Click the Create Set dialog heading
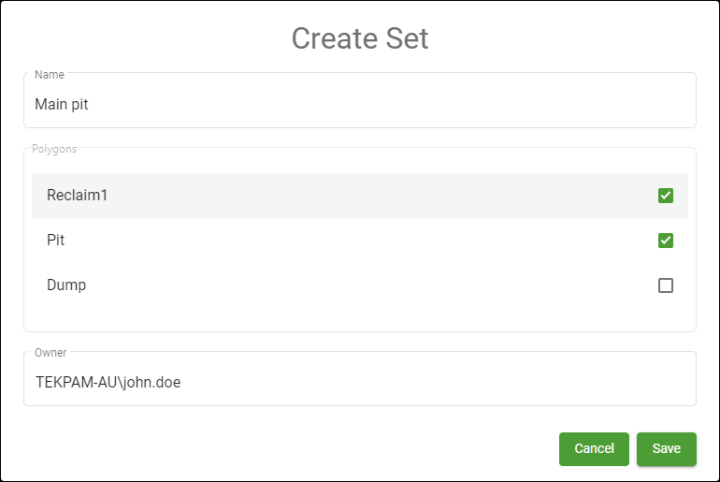 [360, 38]
